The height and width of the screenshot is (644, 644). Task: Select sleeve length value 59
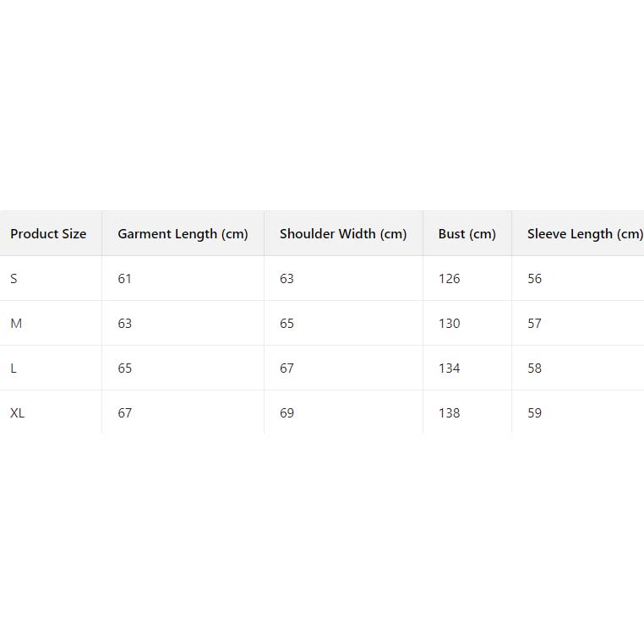[535, 413]
